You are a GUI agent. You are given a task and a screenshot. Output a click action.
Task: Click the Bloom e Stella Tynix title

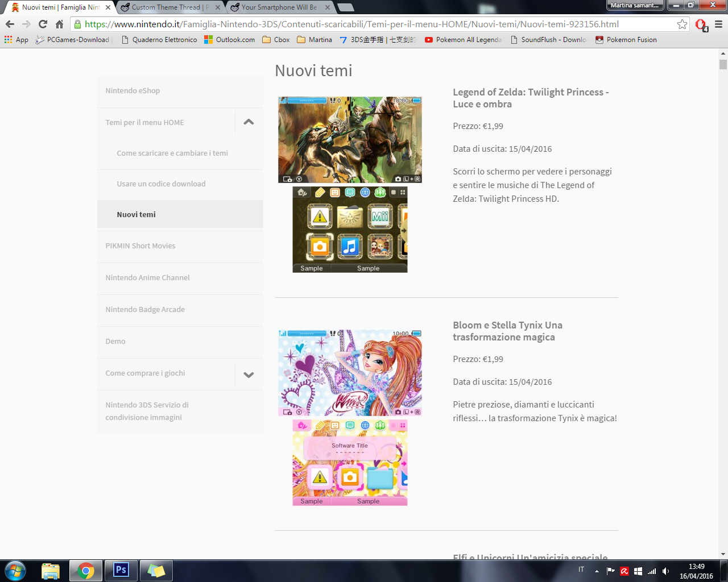tap(507, 331)
